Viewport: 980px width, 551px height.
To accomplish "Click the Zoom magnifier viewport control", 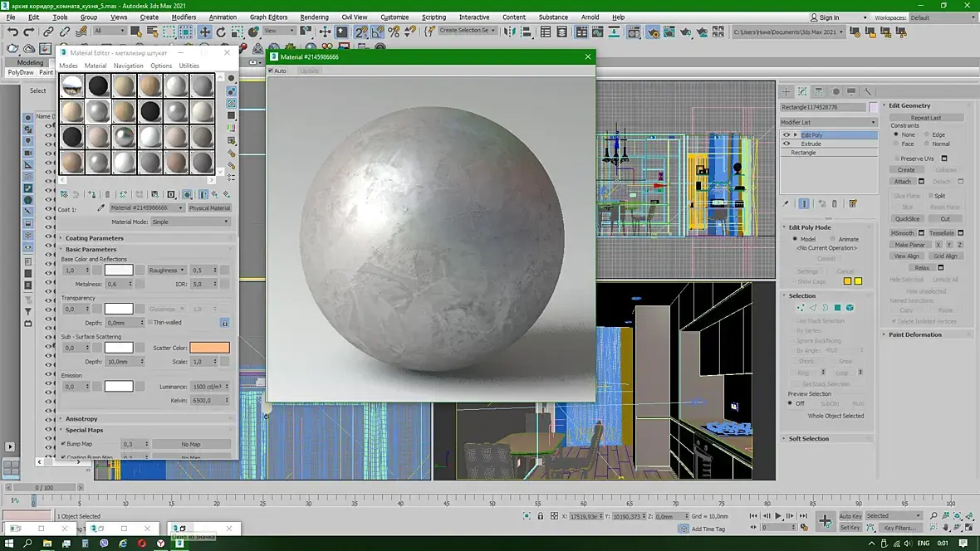I will tap(933, 516).
